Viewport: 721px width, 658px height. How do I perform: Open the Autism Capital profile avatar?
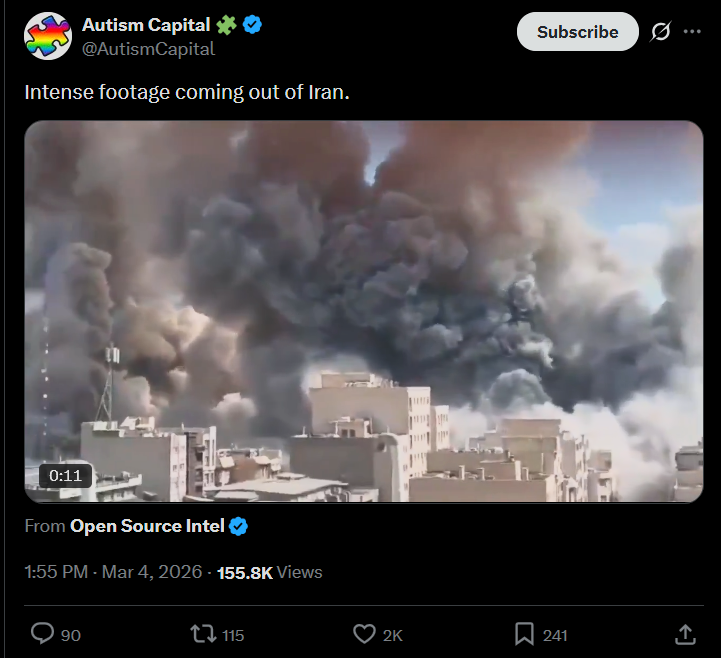[x=48, y=36]
